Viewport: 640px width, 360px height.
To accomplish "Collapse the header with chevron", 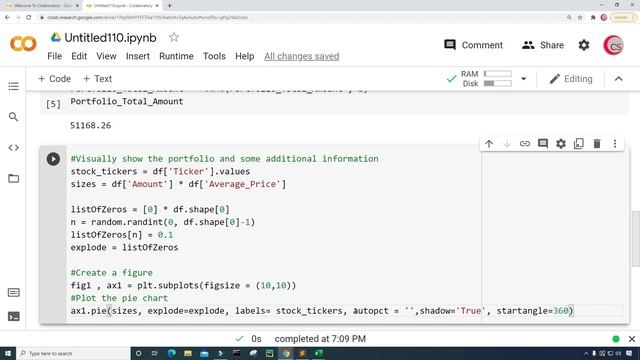I will click(x=619, y=79).
